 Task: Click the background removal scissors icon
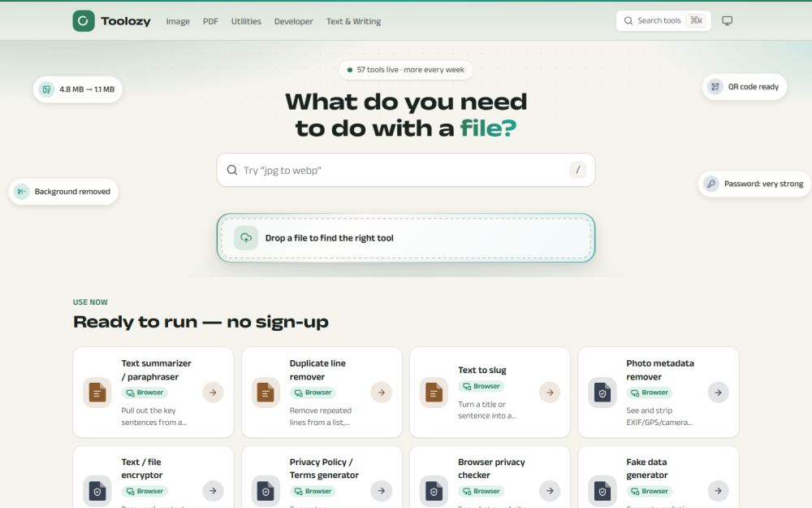click(x=22, y=191)
